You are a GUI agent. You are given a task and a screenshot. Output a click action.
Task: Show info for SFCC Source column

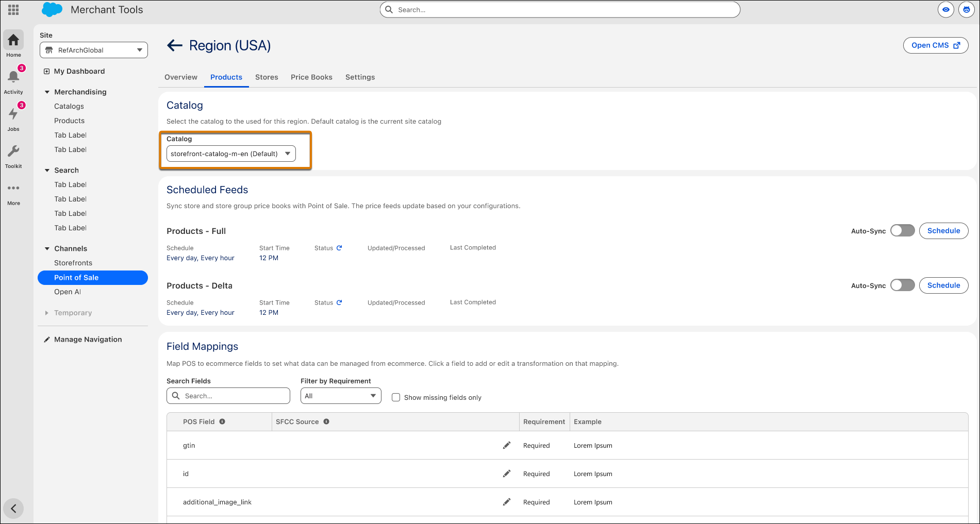click(x=326, y=421)
